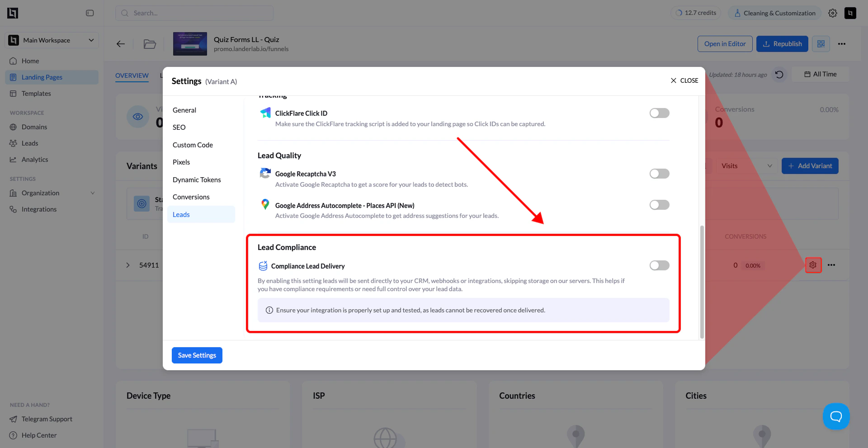Open the Visits metric dropdown
The width and height of the screenshot is (868, 448).
(746, 166)
